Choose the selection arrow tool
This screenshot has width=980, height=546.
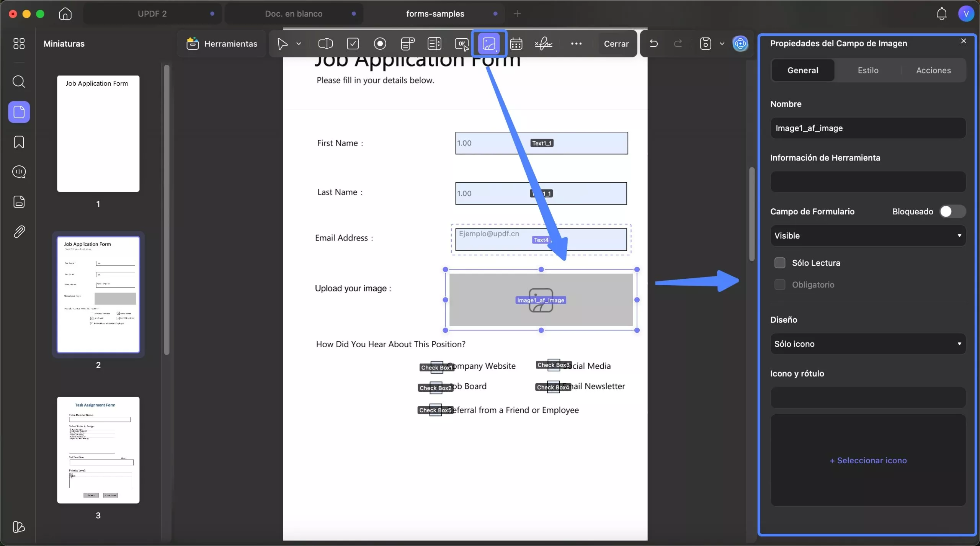coord(283,44)
